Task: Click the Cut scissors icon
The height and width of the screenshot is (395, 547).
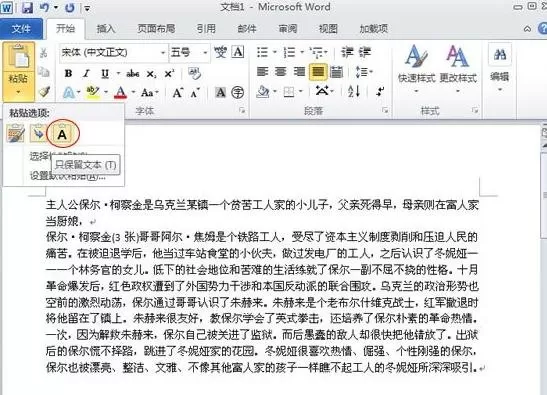Action: pos(44,53)
